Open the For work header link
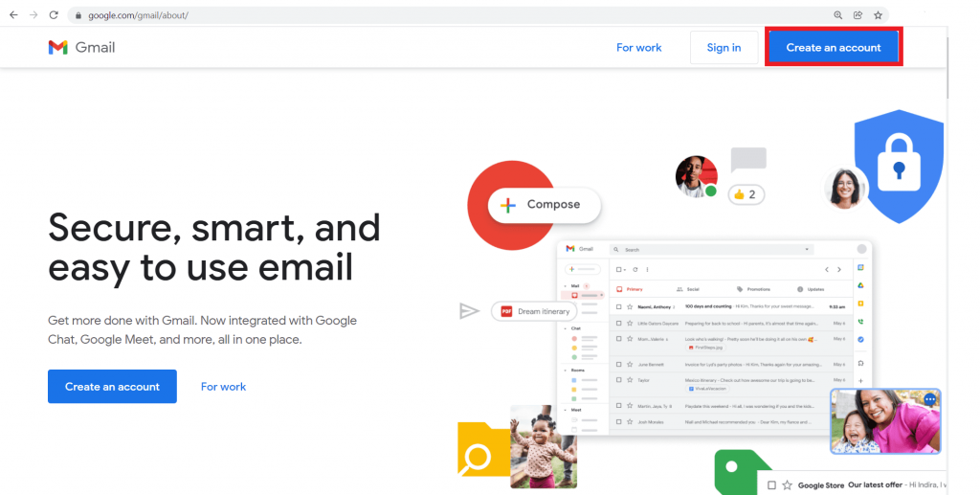 pos(638,48)
